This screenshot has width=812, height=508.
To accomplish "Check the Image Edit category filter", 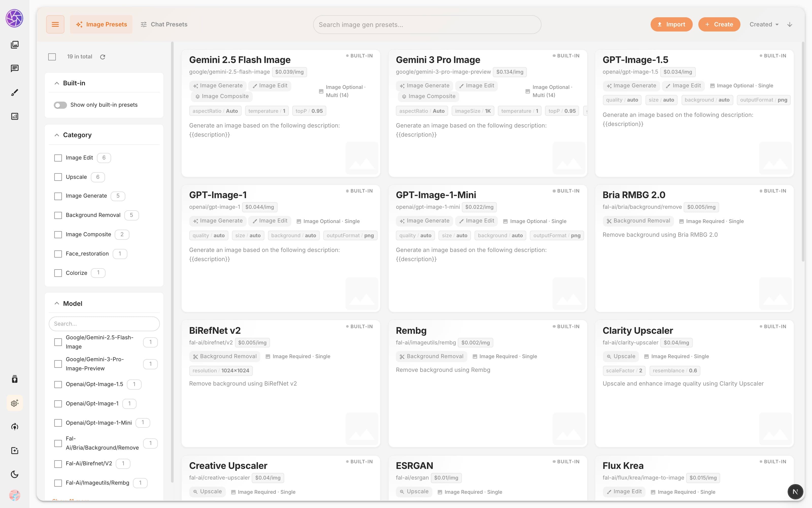I will pyautogui.click(x=58, y=158).
